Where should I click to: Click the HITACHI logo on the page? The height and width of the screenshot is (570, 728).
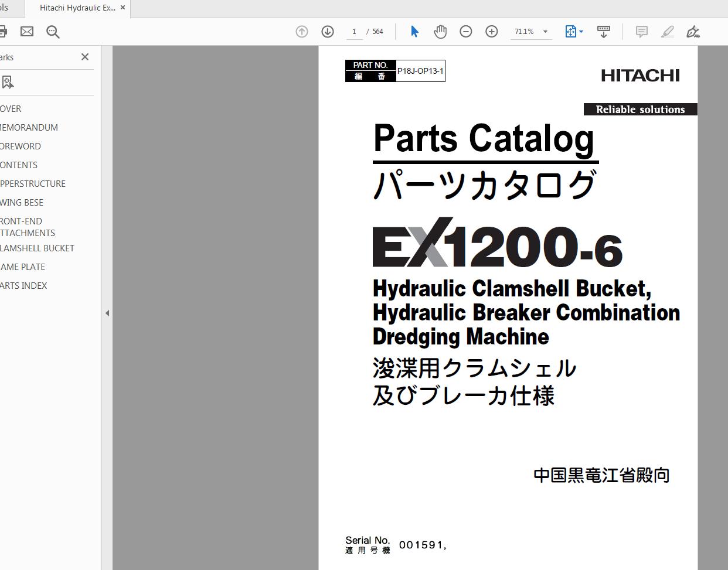(640, 76)
